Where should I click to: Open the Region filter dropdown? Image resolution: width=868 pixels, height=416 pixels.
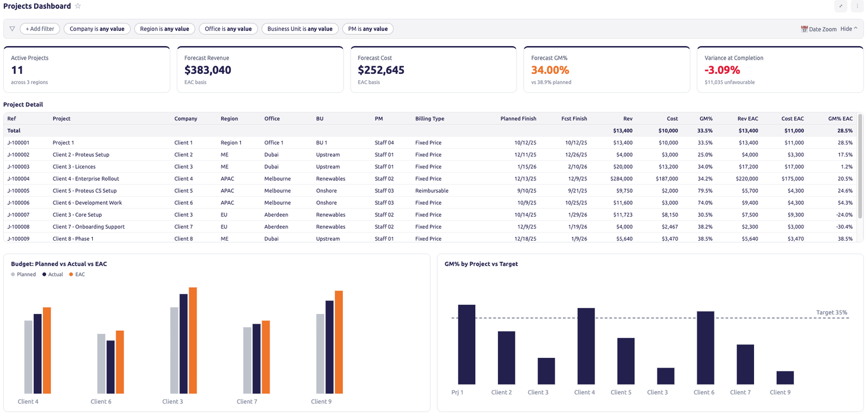(x=164, y=29)
